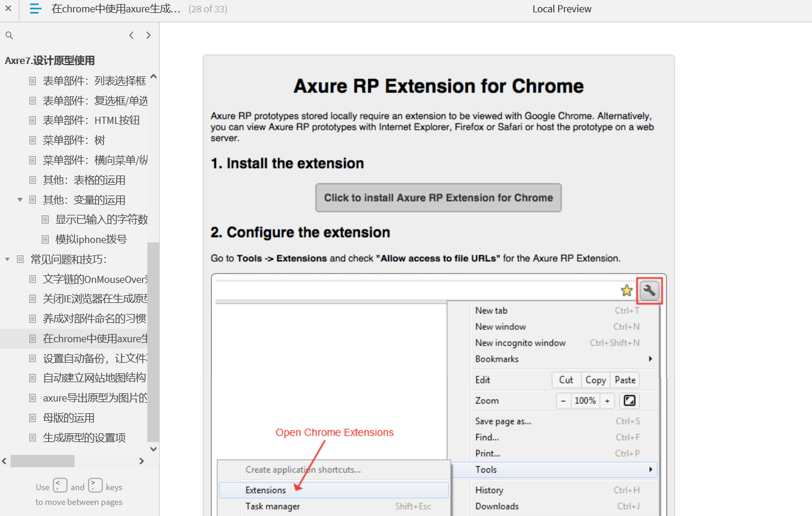Click the bookmark star icon in Chrome image
Image resolution: width=812 pixels, height=516 pixels.
(x=626, y=291)
